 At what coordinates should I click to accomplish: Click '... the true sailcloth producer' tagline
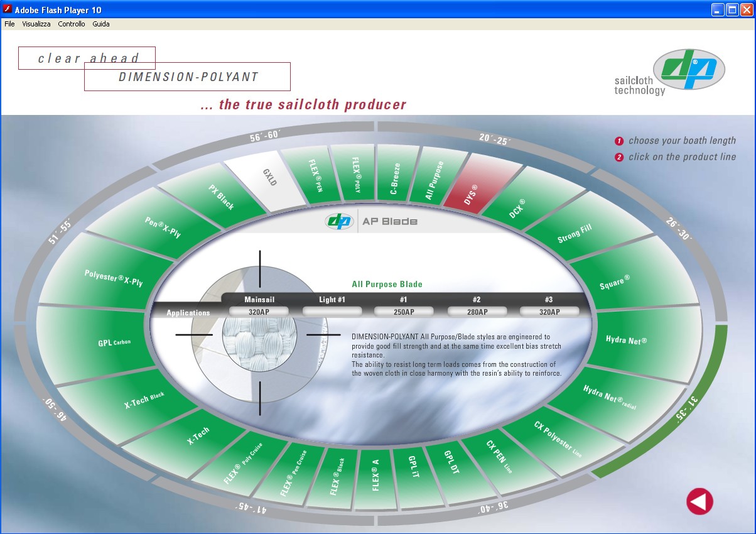pyautogui.click(x=303, y=104)
